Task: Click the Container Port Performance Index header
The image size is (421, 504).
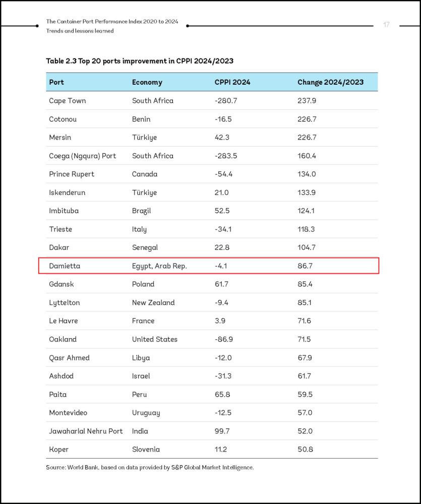Action: (112, 22)
